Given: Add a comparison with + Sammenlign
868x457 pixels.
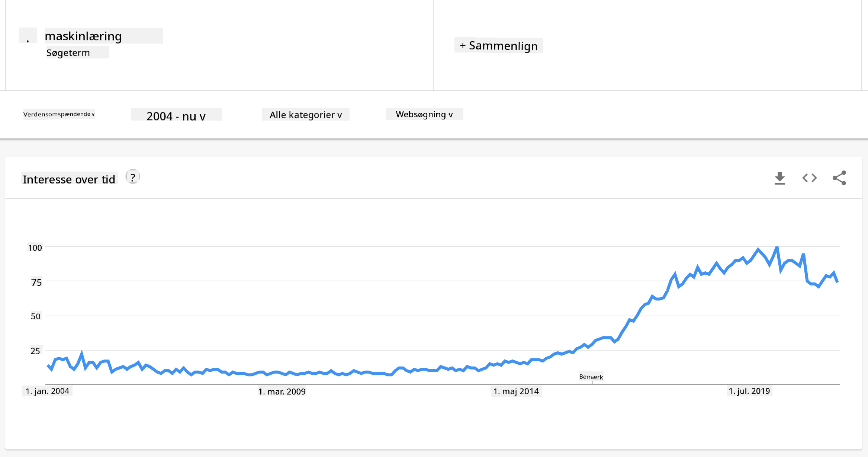Looking at the screenshot, I should point(498,46).
